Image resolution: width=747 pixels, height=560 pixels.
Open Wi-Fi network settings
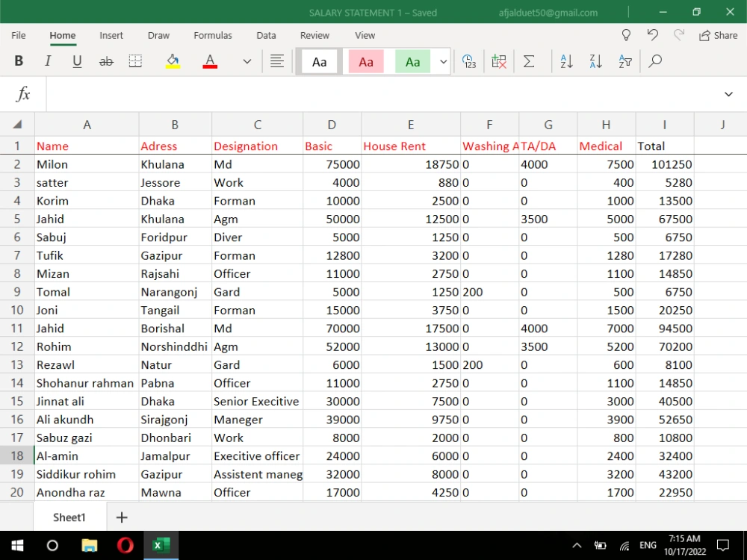[x=624, y=546]
